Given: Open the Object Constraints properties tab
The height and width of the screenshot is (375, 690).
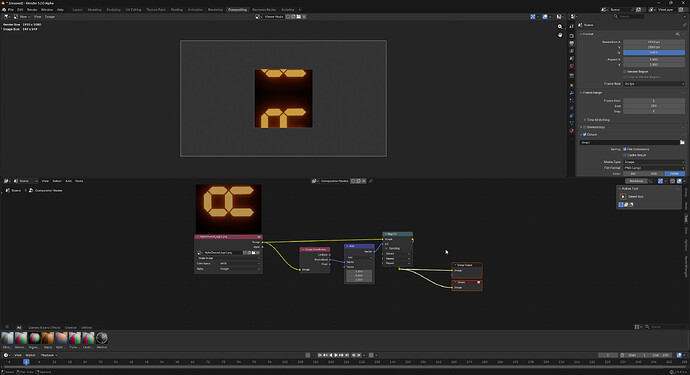Looking at the screenshot, I should point(572,115).
